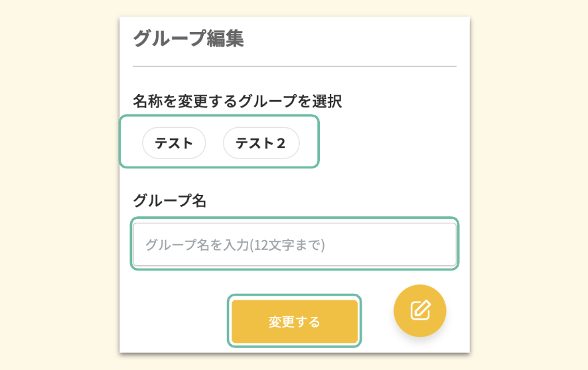The image size is (588, 370).
Task: Choose the first group chip labeled テスト
Action: (x=174, y=143)
